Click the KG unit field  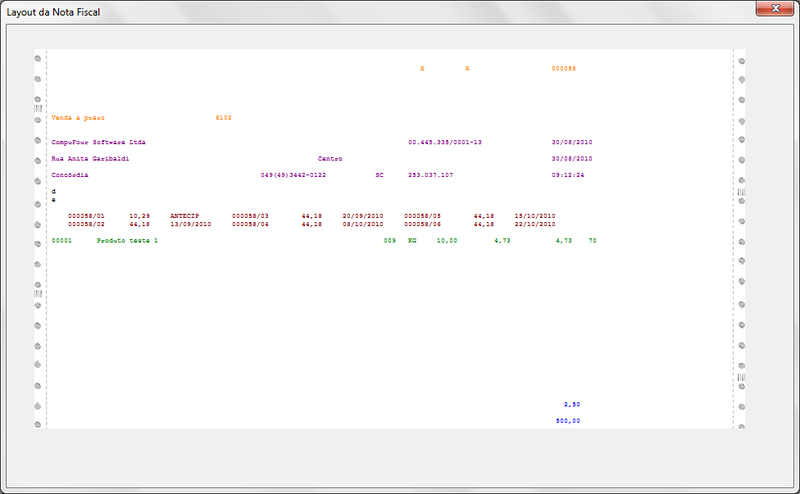(412, 241)
